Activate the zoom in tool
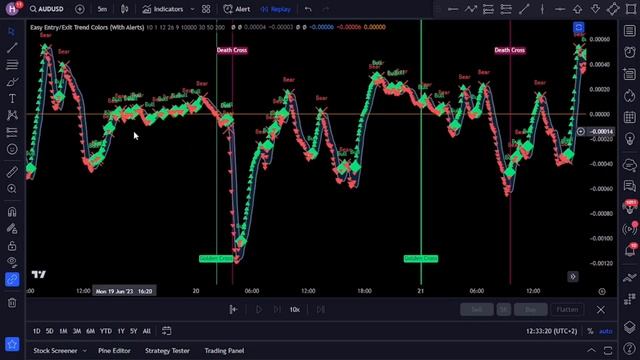The image size is (640, 360). (12, 189)
